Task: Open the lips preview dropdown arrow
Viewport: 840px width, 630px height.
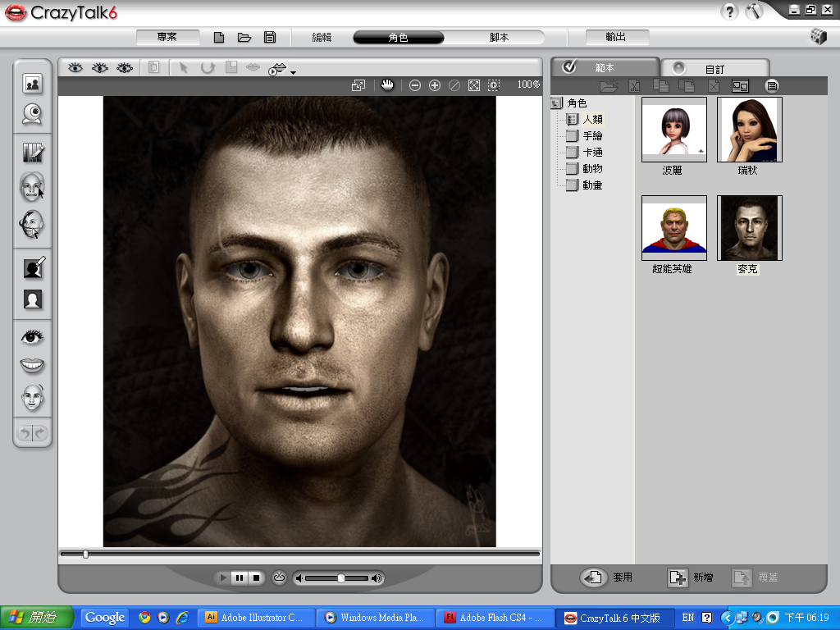Action: click(x=293, y=73)
